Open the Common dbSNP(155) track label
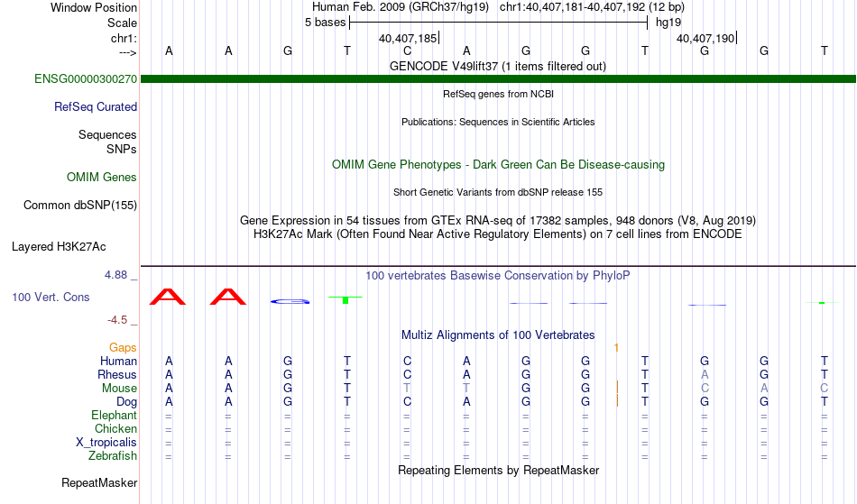 [x=79, y=205]
